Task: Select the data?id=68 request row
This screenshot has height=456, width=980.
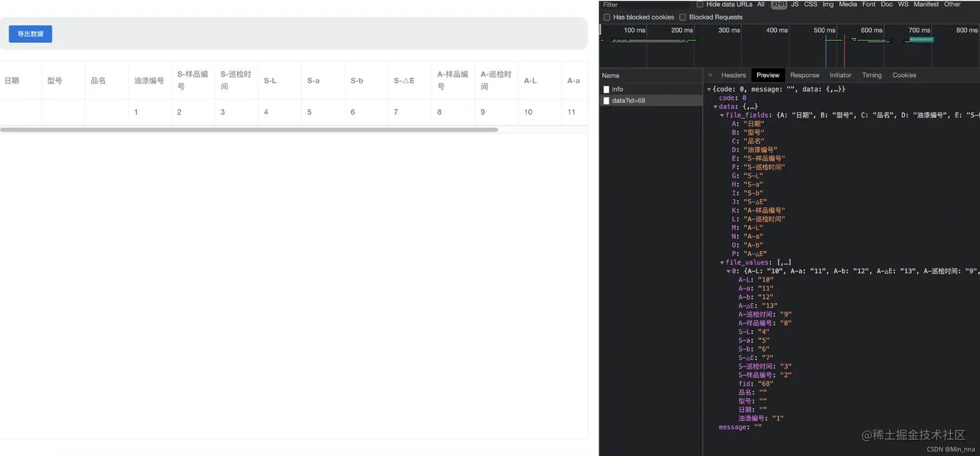Action: 651,101
